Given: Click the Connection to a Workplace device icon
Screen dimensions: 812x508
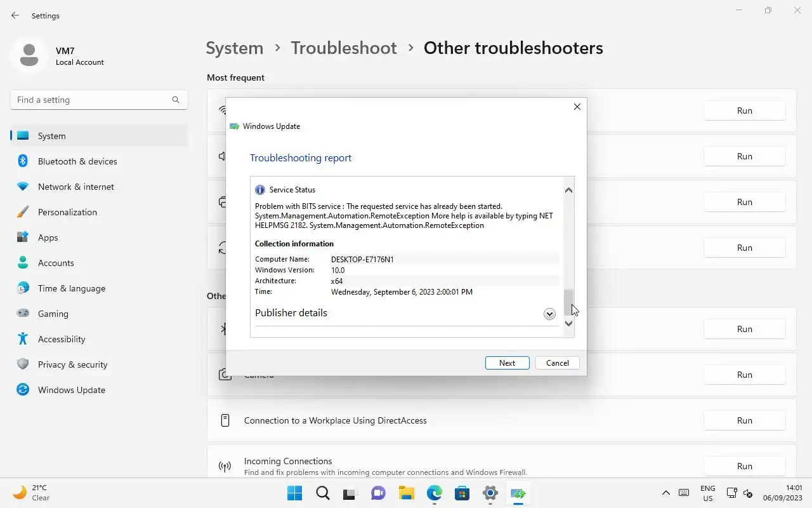Looking at the screenshot, I should [225, 420].
